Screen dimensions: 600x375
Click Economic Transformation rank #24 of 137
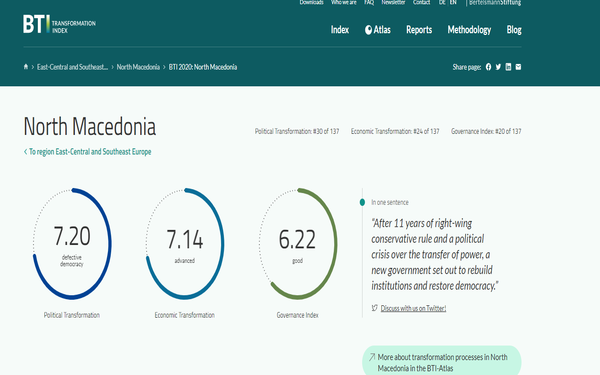[x=395, y=131]
